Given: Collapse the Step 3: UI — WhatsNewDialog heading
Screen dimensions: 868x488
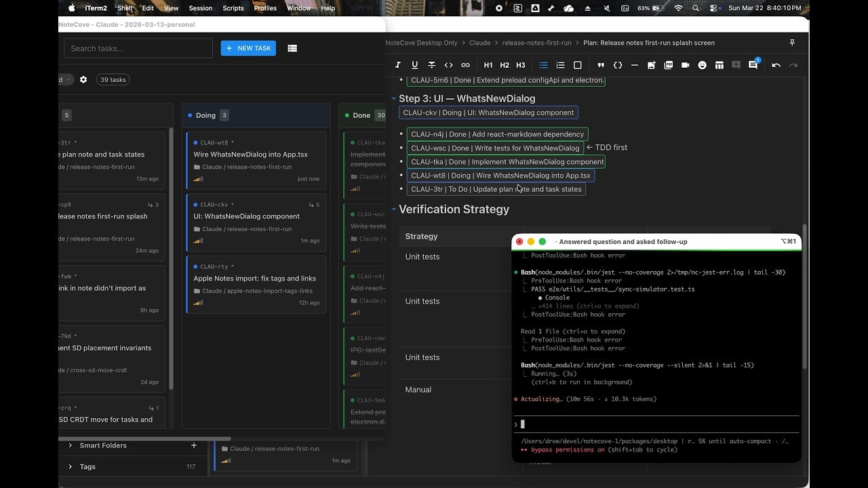Looking at the screenshot, I should pos(394,98).
